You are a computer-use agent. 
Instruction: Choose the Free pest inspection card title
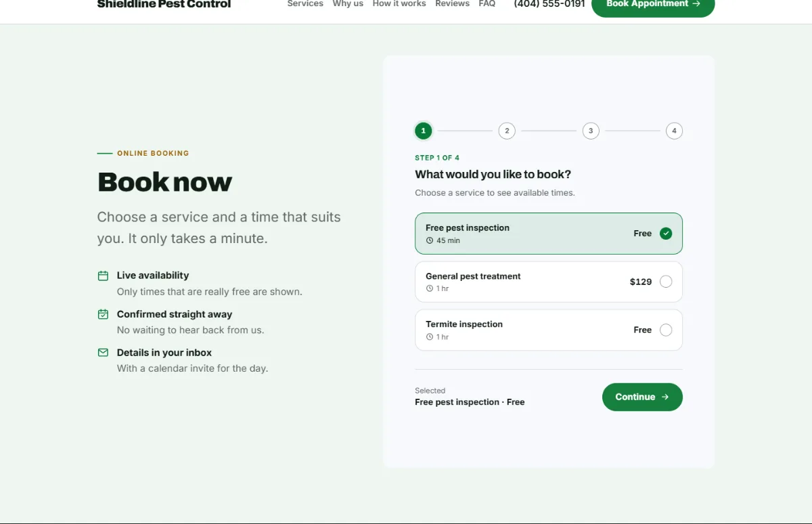coord(468,228)
